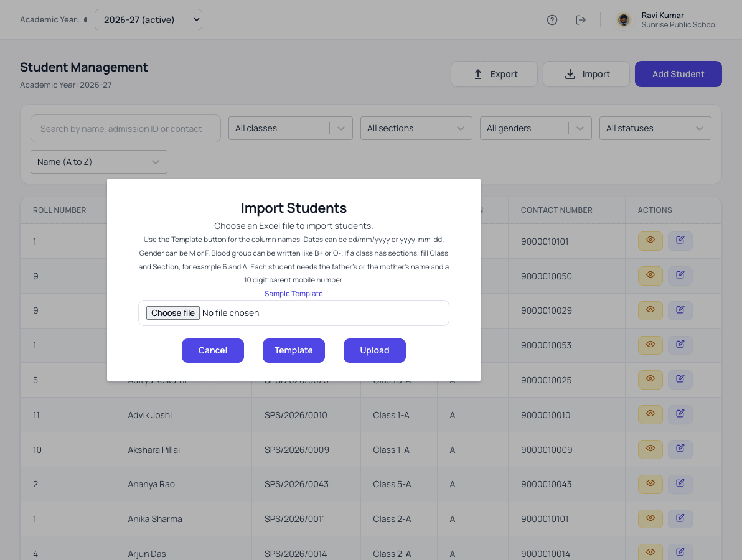Expand the All statuses filter
This screenshot has height=560, width=742.
pyautogui.click(x=655, y=128)
